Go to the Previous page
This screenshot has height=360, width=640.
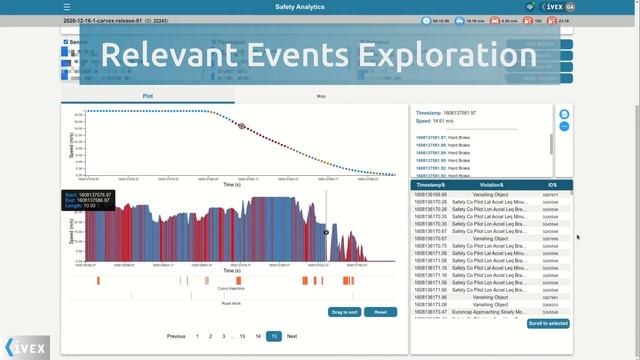point(176,336)
